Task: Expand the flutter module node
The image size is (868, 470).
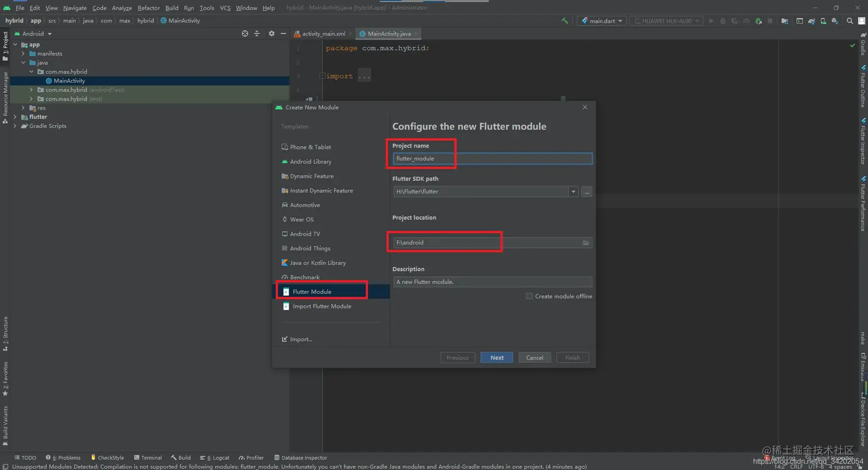Action: pos(15,117)
